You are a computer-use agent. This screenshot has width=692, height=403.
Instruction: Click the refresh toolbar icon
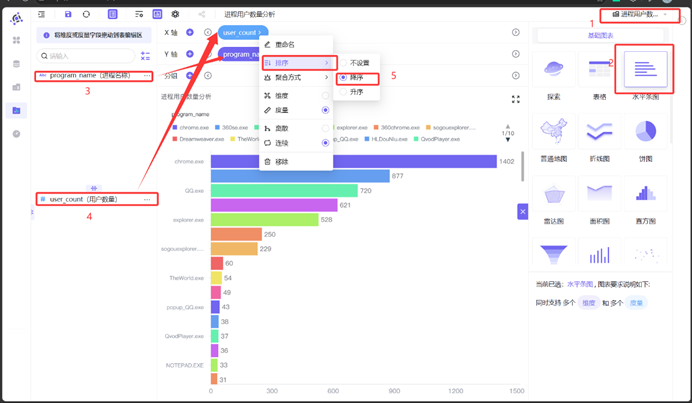[x=86, y=14]
